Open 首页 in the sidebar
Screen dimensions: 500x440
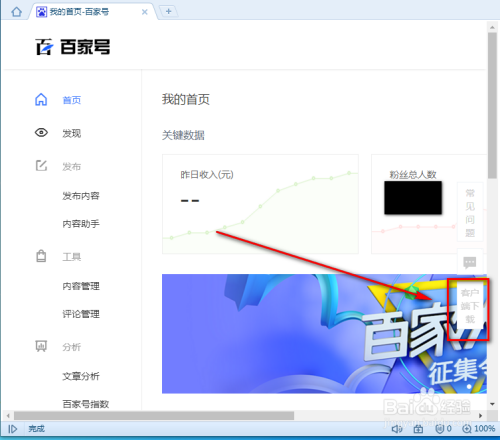pyautogui.click(x=72, y=100)
